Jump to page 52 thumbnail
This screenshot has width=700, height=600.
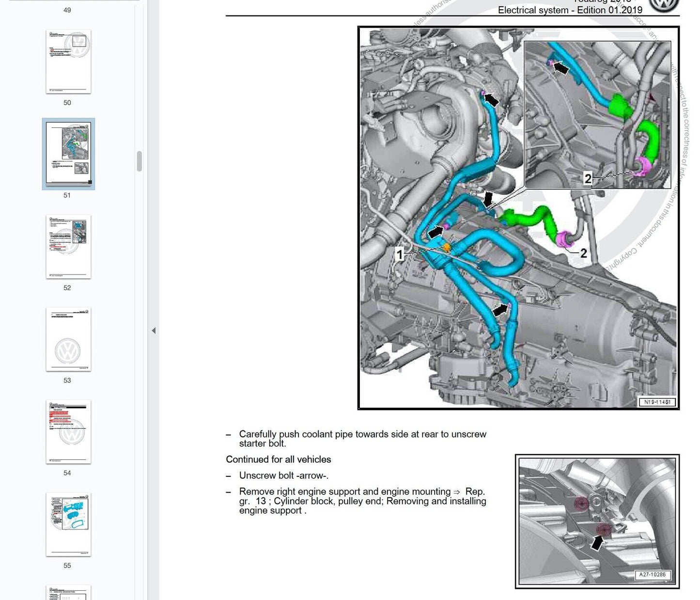(x=68, y=247)
